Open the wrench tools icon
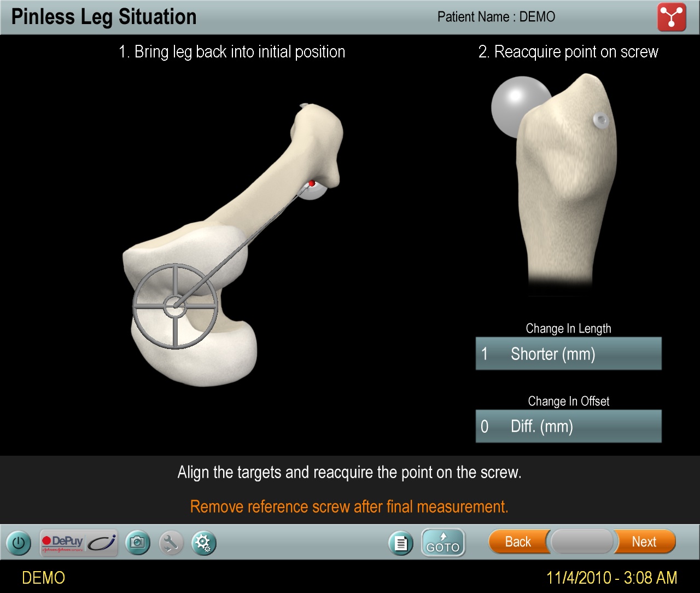The width and height of the screenshot is (700, 593). tap(171, 543)
